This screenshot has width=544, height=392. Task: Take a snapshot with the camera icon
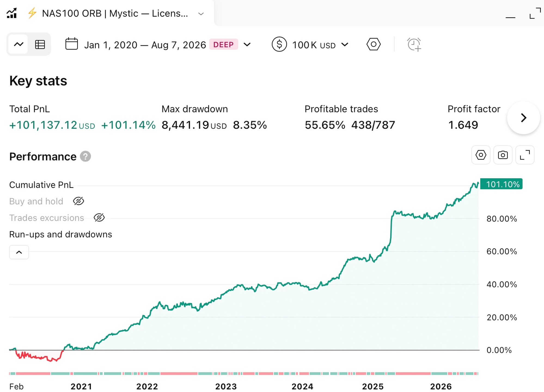(x=503, y=155)
